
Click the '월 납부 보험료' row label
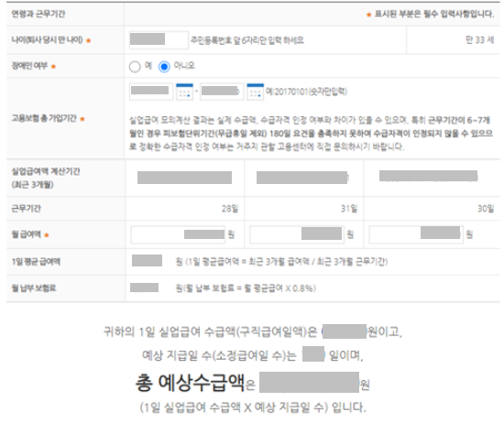pyautogui.click(x=34, y=288)
